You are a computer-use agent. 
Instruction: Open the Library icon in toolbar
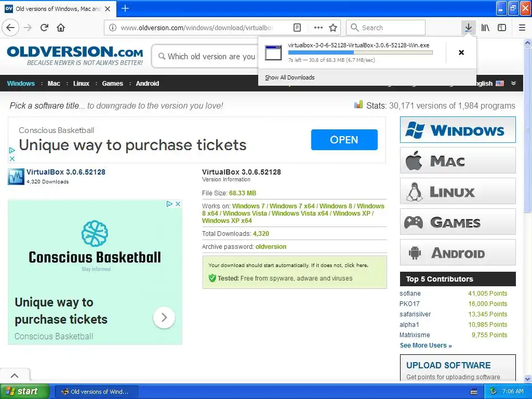click(485, 28)
